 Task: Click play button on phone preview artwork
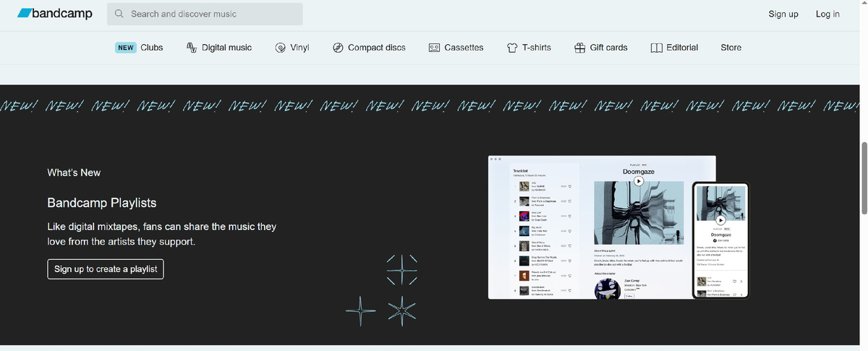(720, 220)
